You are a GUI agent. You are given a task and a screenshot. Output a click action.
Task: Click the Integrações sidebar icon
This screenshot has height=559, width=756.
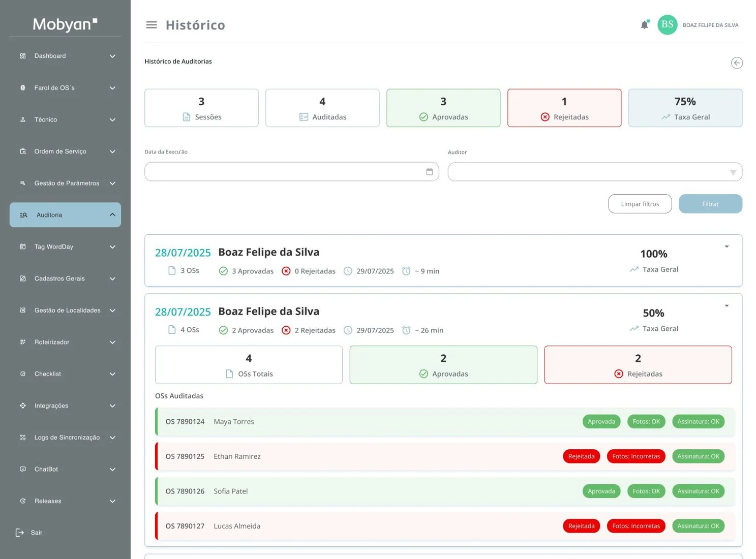point(23,406)
